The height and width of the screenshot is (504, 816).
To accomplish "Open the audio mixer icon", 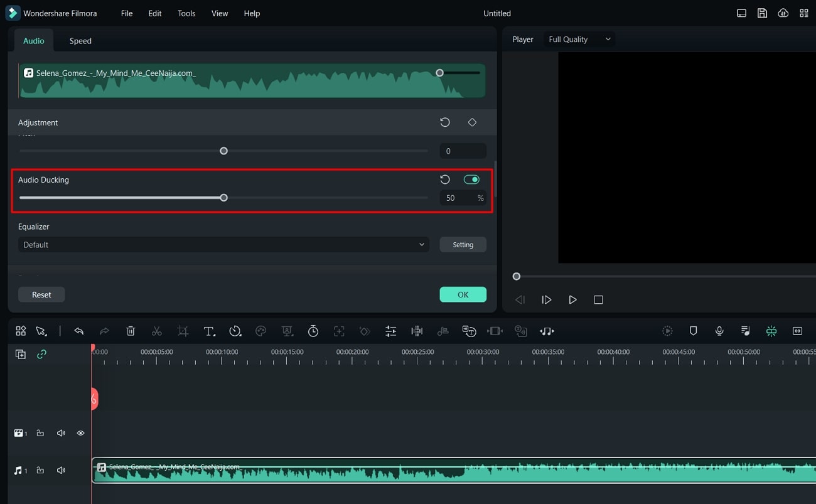I will pyautogui.click(x=745, y=331).
